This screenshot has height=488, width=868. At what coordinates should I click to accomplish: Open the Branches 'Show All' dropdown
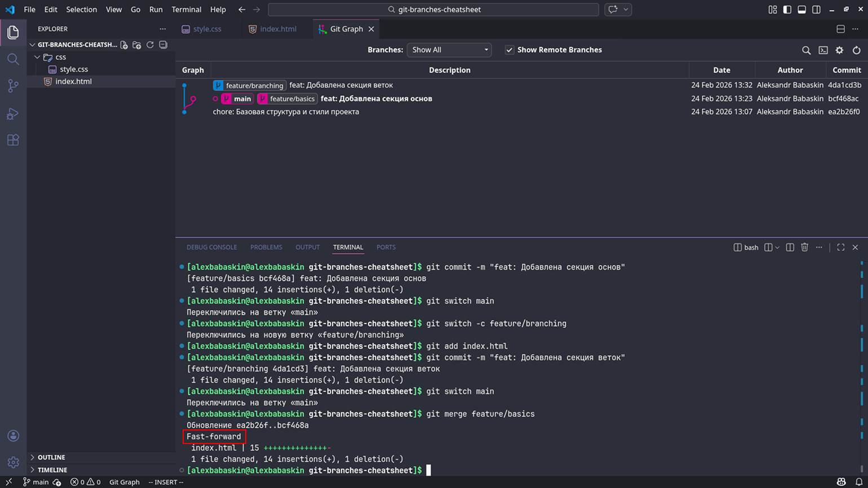pos(449,50)
